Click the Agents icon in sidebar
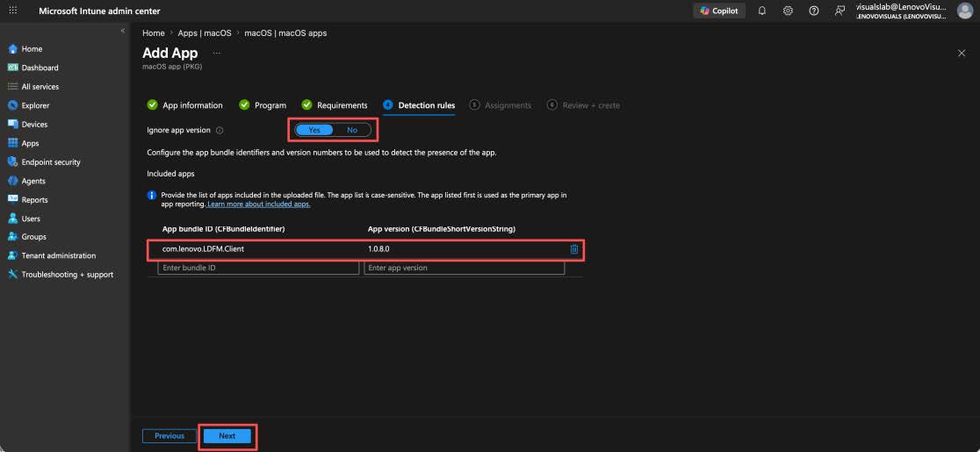This screenshot has width=980, height=452. point(12,181)
